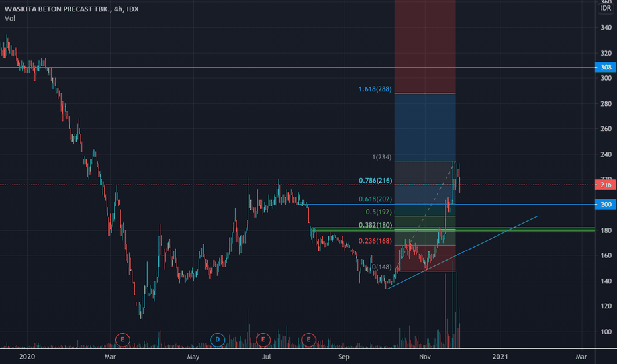Click the Sep label on time axis
Image resolution: width=617 pixels, height=364 pixels.
point(344,357)
